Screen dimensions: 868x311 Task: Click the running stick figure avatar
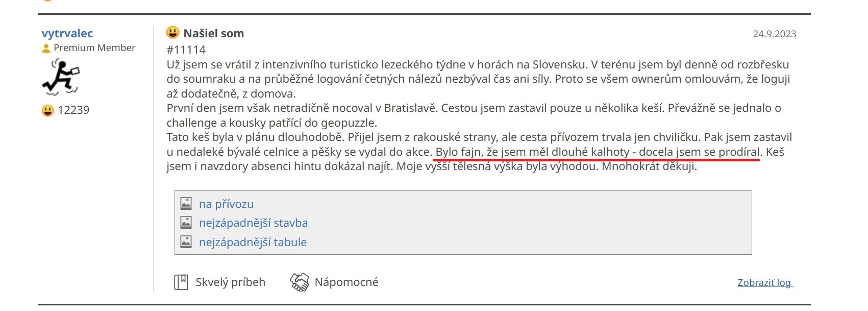click(61, 77)
